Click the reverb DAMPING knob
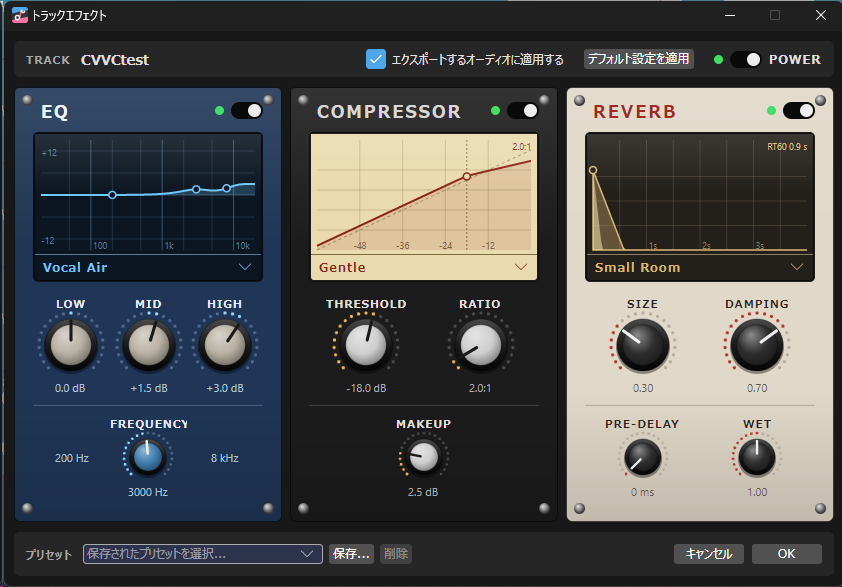This screenshot has width=842, height=587. 757,345
